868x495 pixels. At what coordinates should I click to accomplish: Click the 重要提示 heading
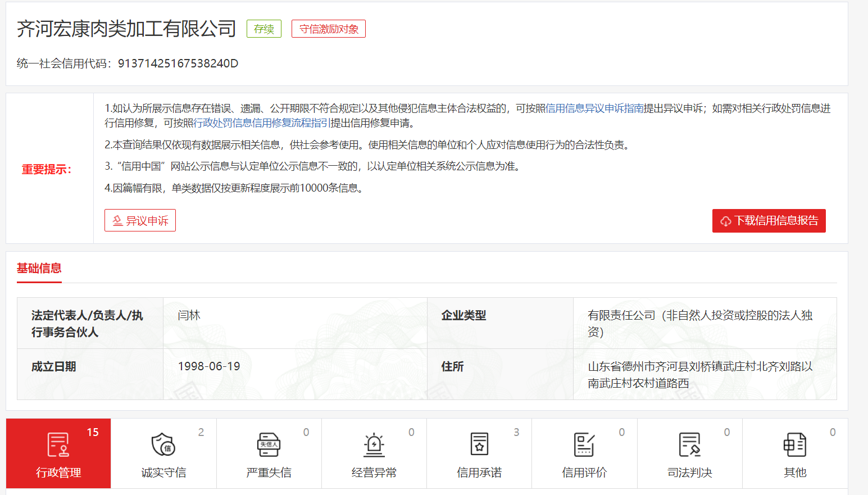(47, 169)
